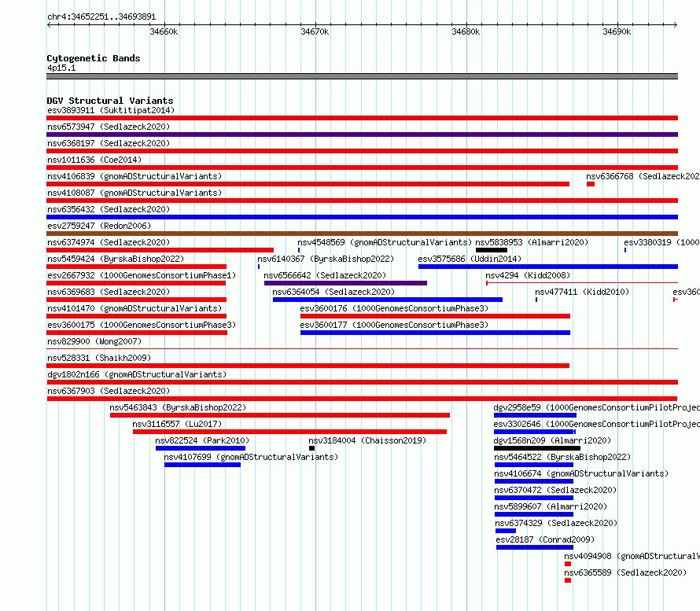Image resolution: width=700 pixels, height=611 pixels.
Task: Open the dgv2958e59 variant label
Action: [x=596, y=407]
